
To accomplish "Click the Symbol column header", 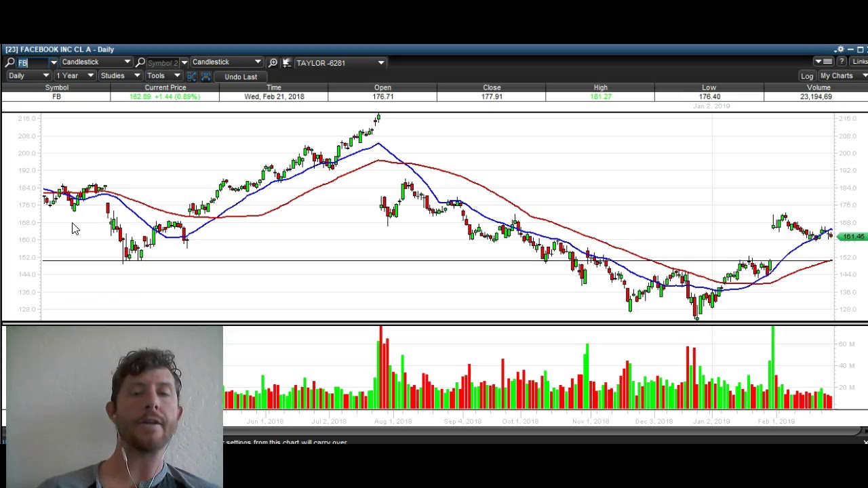I will pos(56,87).
